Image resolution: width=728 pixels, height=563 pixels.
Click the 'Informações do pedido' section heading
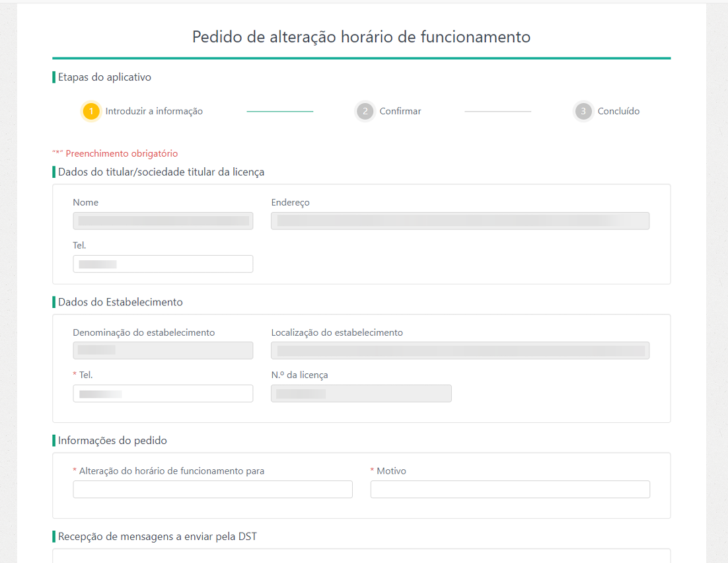[x=112, y=440]
